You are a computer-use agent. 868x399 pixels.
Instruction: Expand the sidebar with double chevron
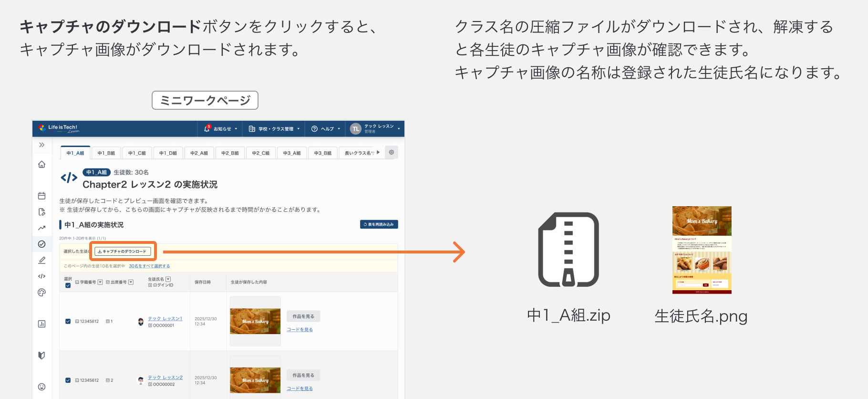click(42, 145)
